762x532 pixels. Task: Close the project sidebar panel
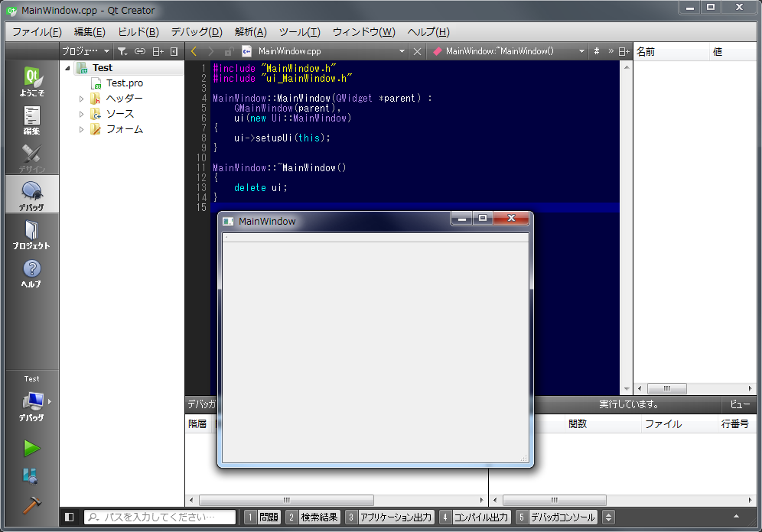click(x=174, y=51)
